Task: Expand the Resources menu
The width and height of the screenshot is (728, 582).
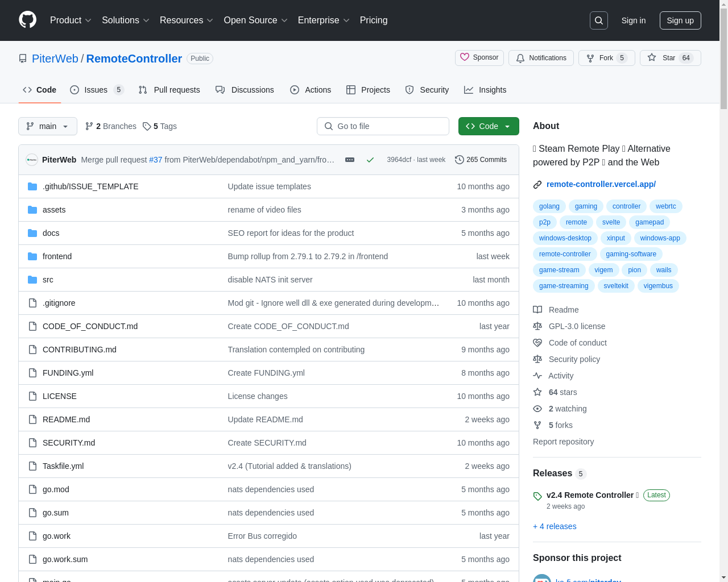Action: 186,20
